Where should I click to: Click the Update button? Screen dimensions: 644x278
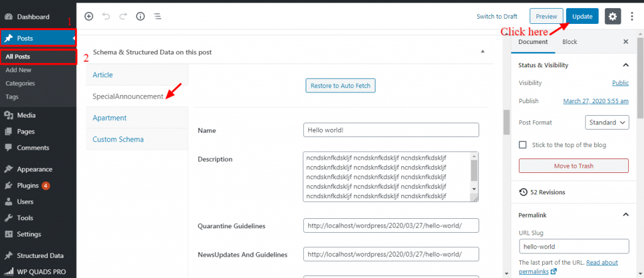582,16
